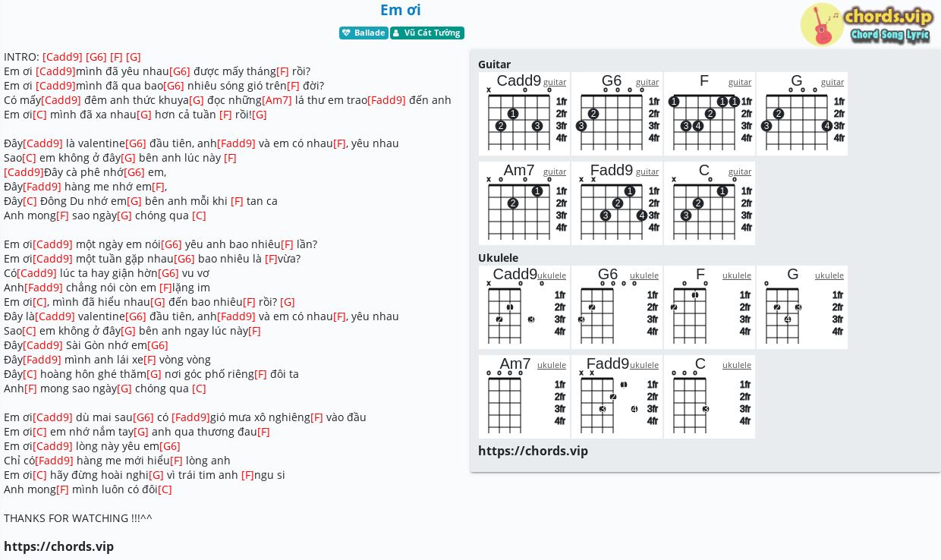Click the 'THANKS FOR WATCHING !!!^^' text
The width and height of the screenshot is (941, 560).
pos(78,518)
